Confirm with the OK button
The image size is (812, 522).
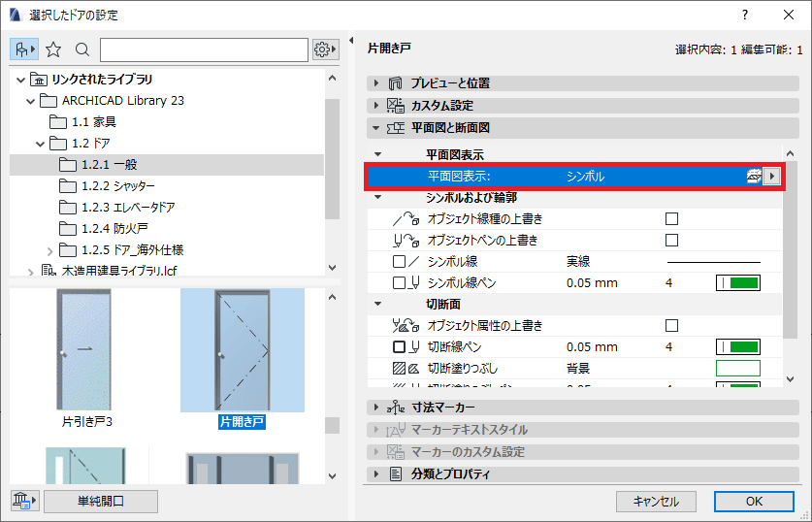point(754,502)
